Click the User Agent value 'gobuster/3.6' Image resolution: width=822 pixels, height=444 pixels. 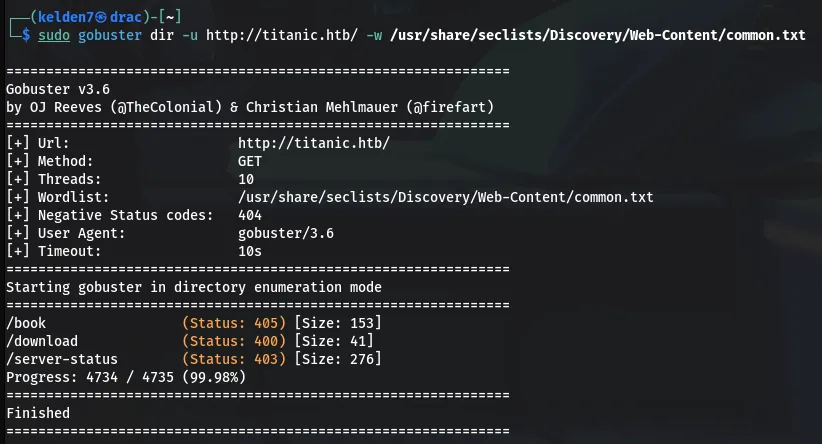click(286, 233)
